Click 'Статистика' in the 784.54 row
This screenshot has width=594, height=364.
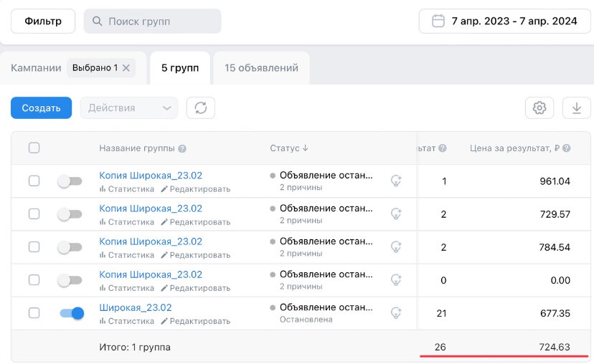pyautogui.click(x=126, y=255)
